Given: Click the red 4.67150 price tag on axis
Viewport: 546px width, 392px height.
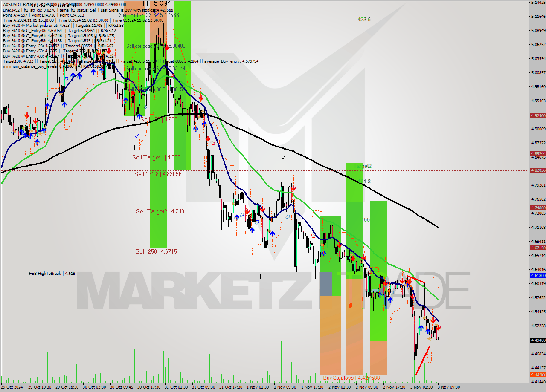Looking at the screenshot, I should (x=537, y=248).
